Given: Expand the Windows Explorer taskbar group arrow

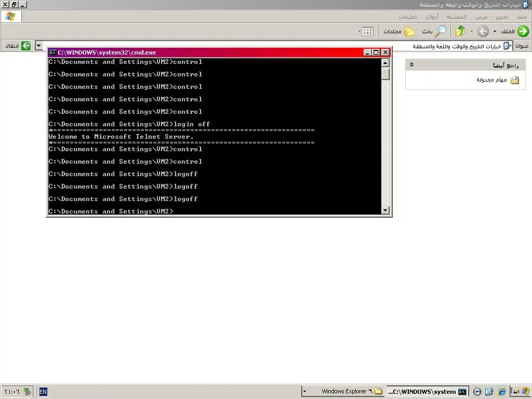Looking at the screenshot, I should [x=304, y=392].
